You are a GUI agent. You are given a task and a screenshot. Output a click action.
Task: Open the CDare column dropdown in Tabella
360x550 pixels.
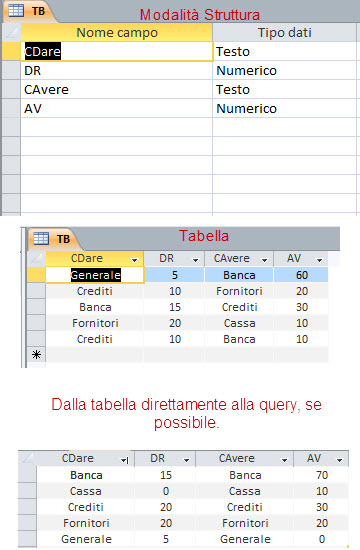tap(134, 260)
